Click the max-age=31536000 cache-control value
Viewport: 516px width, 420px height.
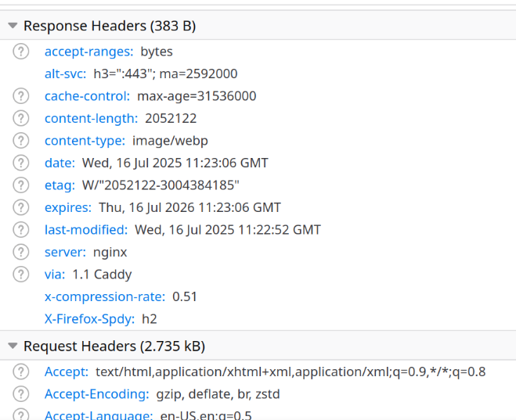click(197, 96)
